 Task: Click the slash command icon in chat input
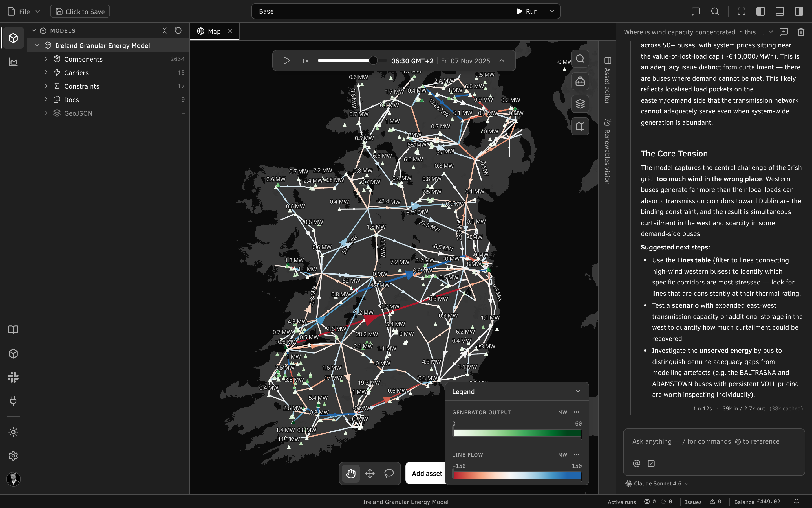(x=651, y=463)
